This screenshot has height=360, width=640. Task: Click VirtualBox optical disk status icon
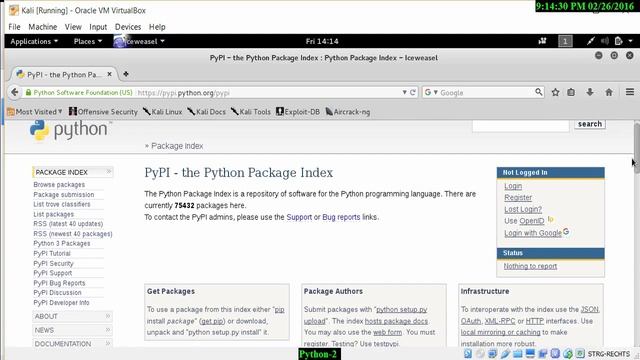(x=480, y=353)
